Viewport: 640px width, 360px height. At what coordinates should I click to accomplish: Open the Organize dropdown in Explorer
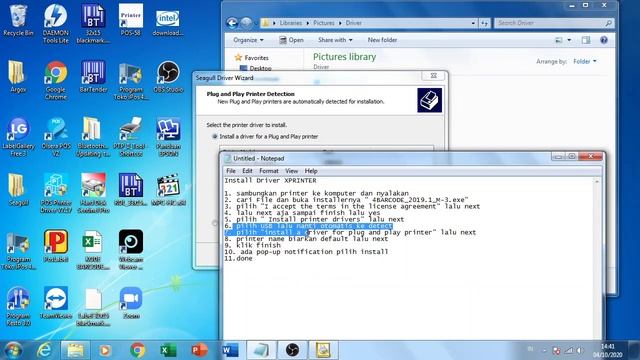[x=248, y=40]
